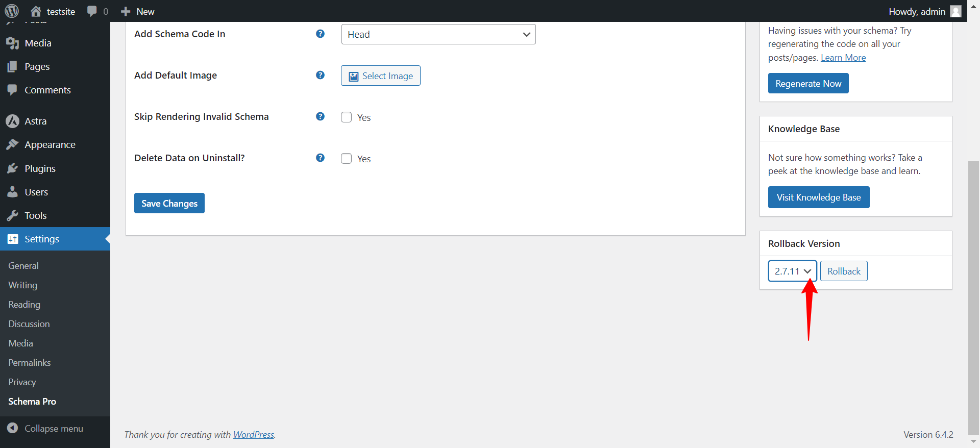Click help icon beside Add Schema Code In
The width and height of the screenshot is (980, 448).
click(320, 34)
